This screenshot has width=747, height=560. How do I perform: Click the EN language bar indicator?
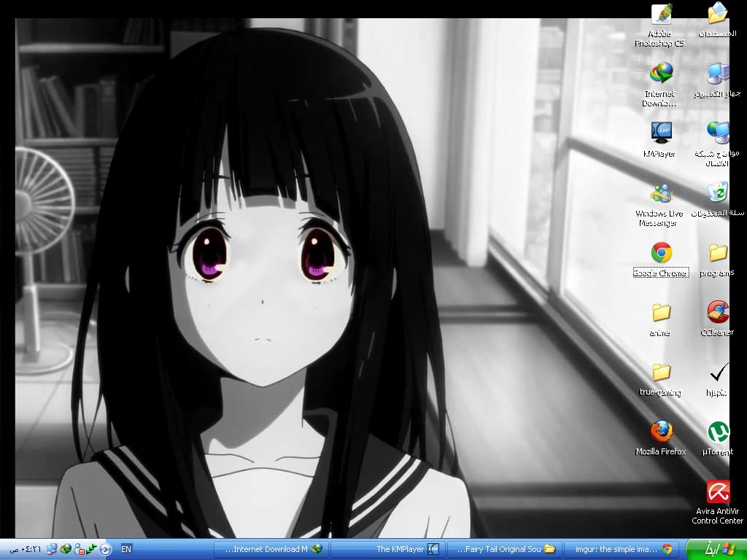coord(125,549)
